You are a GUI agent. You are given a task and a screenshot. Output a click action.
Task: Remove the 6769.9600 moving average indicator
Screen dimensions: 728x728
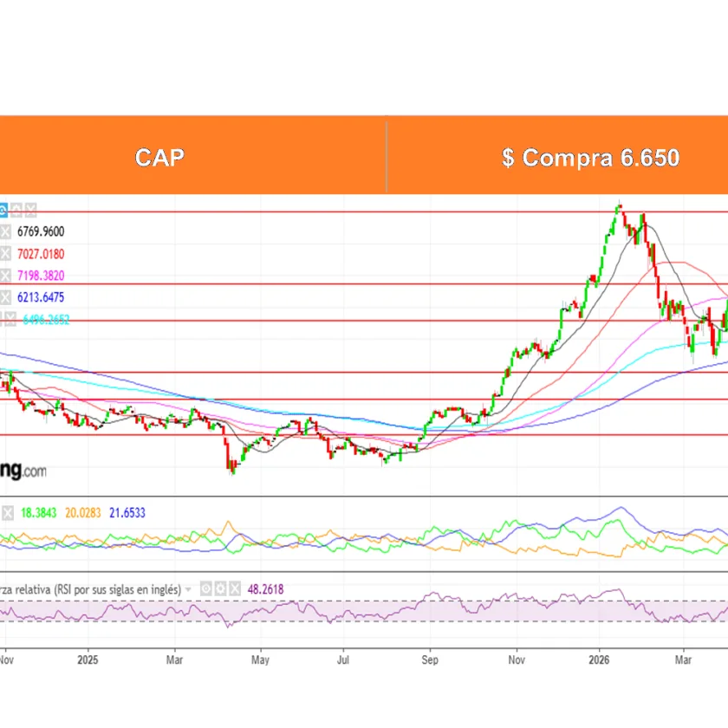[6, 232]
